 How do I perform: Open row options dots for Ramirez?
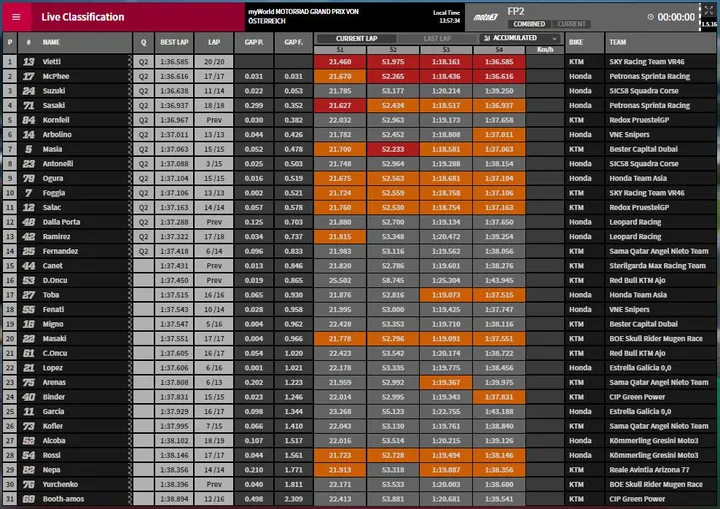coord(129,237)
